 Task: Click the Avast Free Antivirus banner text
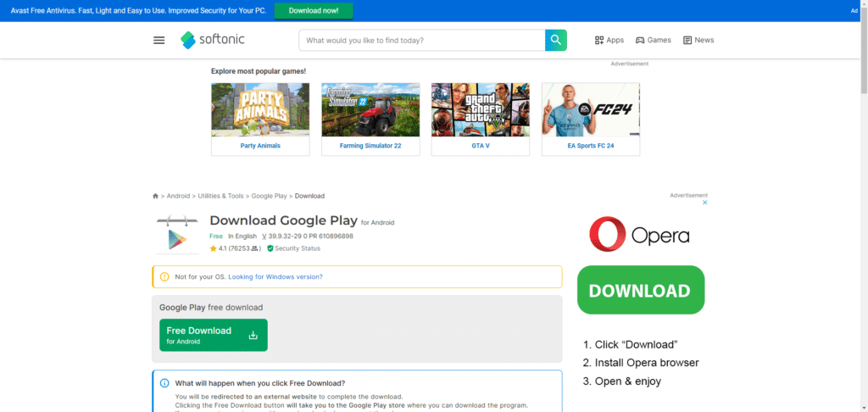point(138,11)
